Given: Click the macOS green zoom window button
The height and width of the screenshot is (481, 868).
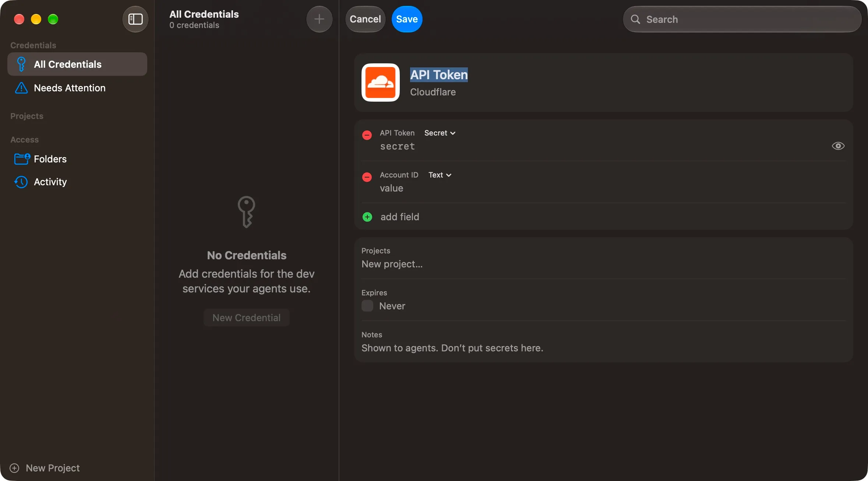Looking at the screenshot, I should tap(53, 19).
